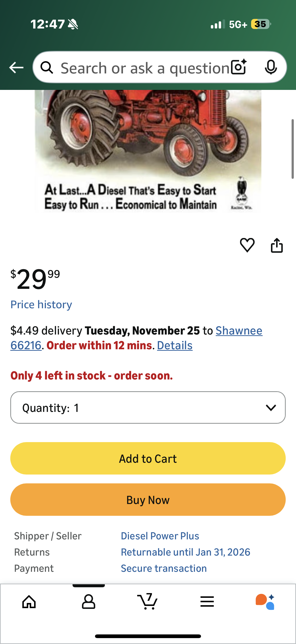View the Returnable until Jan 31 policy
The image size is (296, 644).
185,552
